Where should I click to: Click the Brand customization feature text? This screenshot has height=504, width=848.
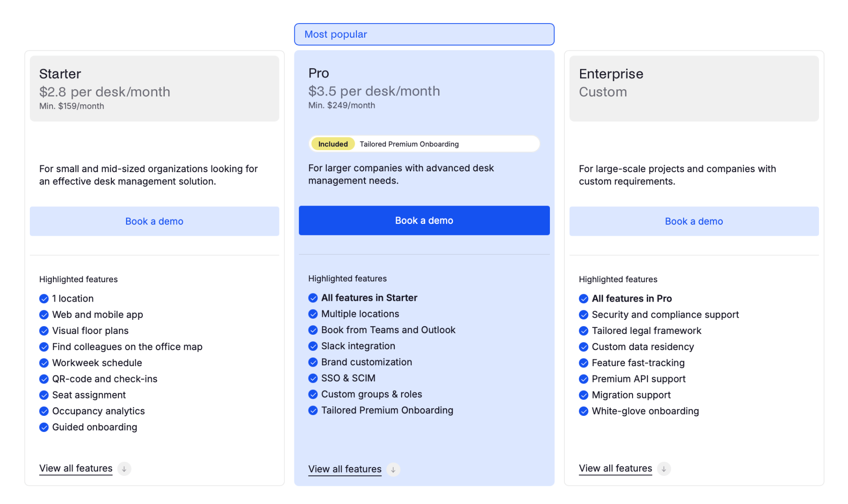point(366,362)
